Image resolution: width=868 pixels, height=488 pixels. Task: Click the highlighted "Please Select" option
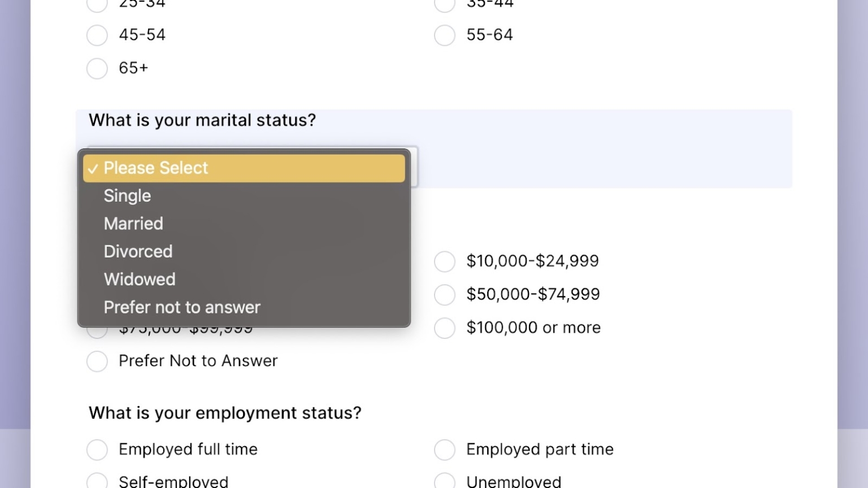tap(156, 168)
